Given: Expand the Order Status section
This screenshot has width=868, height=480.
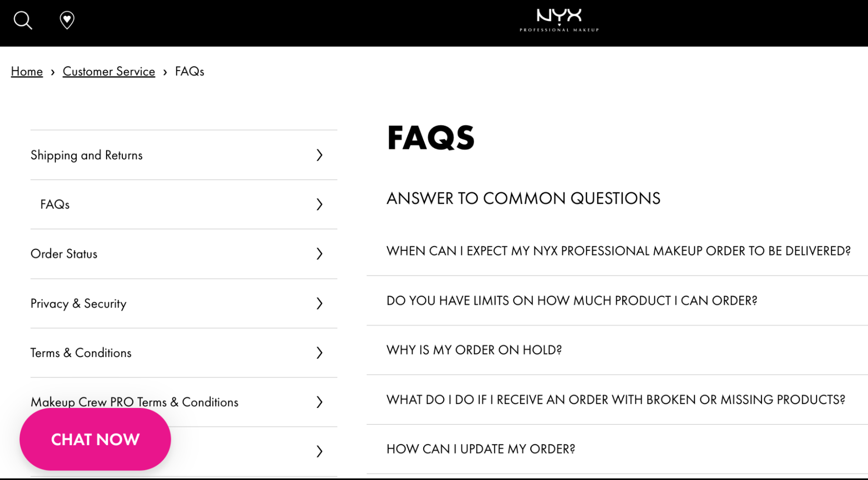Looking at the screenshot, I should pos(319,254).
